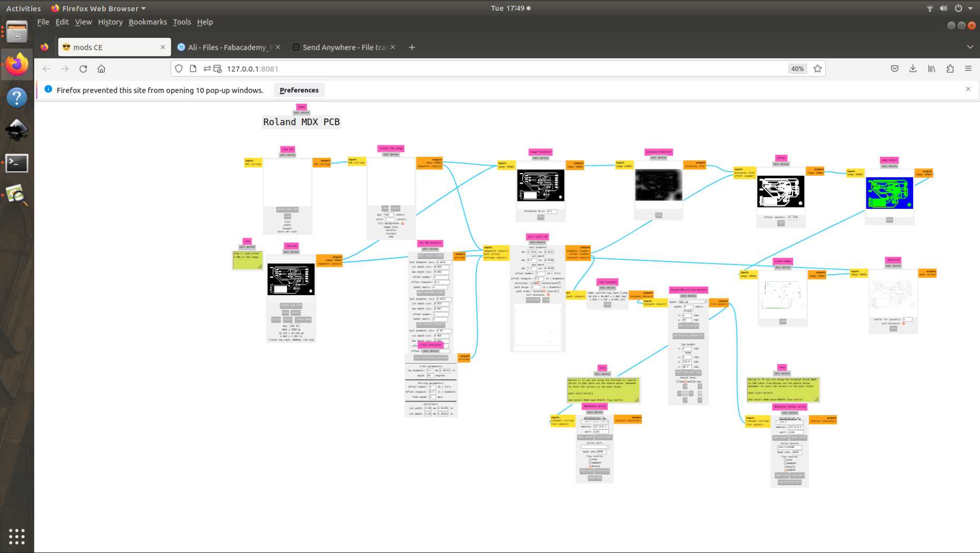Image resolution: width=980 pixels, height=553 pixels.
Task: Reload the mods CE page
Action: (x=83, y=69)
